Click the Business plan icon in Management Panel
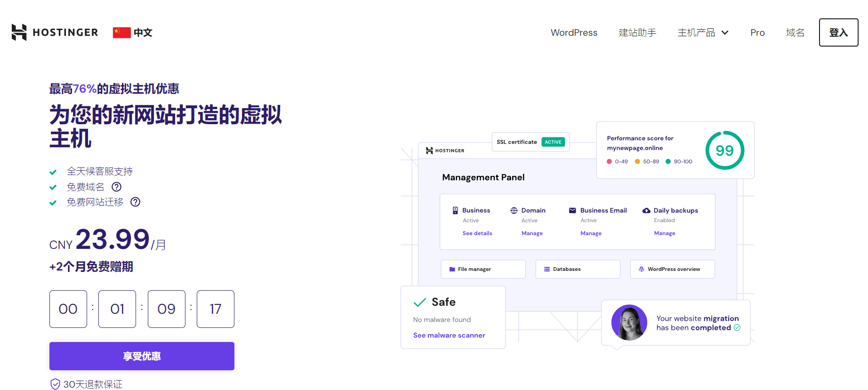This screenshot has width=868, height=390. click(455, 210)
